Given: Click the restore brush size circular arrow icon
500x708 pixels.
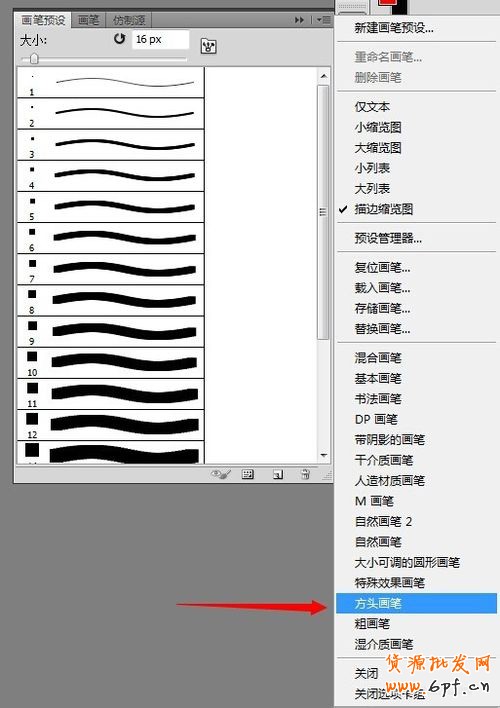Looking at the screenshot, I should 119,39.
